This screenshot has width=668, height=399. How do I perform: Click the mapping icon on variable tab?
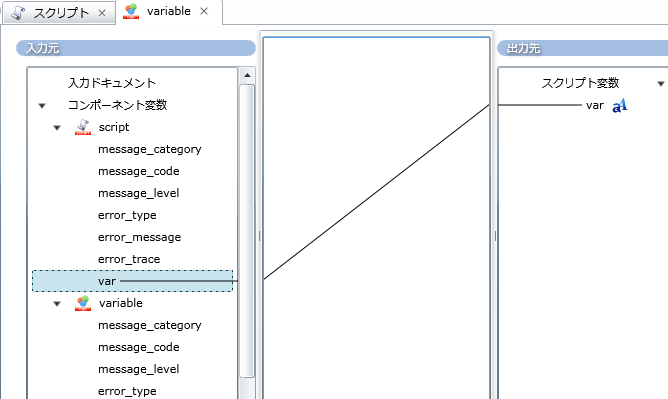pyautogui.click(x=131, y=11)
